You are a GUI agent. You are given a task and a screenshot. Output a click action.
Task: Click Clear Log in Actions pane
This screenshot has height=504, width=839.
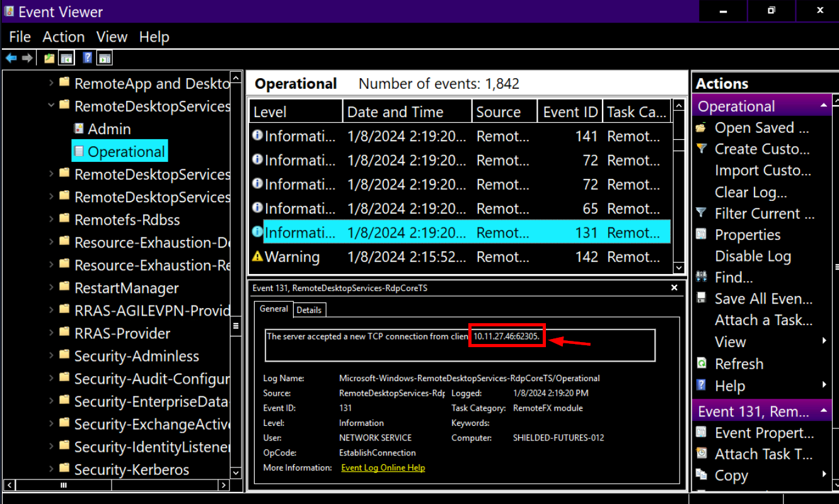tap(750, 192)
